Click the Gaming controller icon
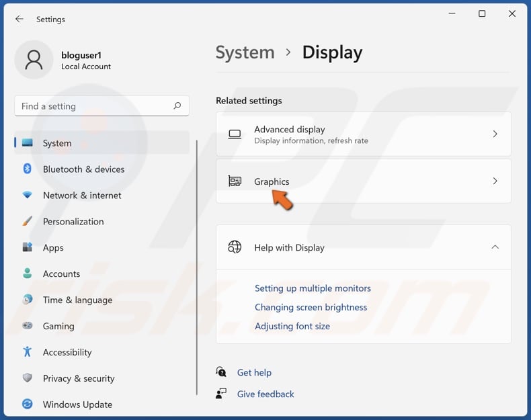This screenshot has width=531, height=420. [x=28, y=325]
